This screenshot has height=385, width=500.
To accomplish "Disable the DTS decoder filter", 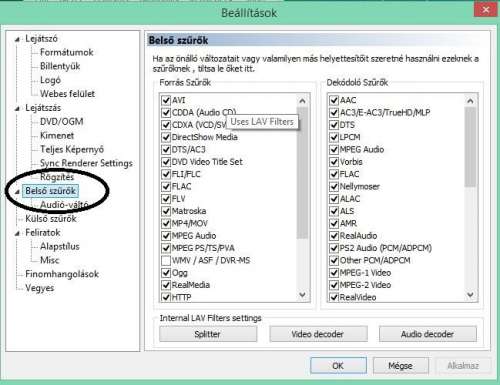I will [334, 125].
